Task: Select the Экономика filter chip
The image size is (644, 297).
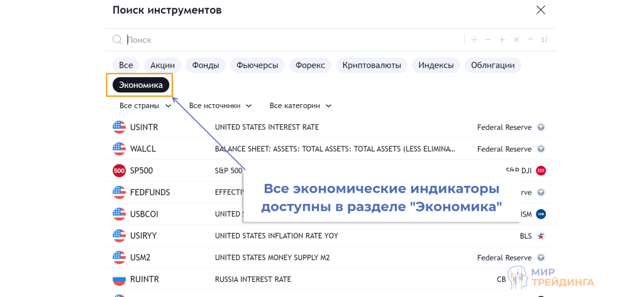Action: (x=140, y=85)
